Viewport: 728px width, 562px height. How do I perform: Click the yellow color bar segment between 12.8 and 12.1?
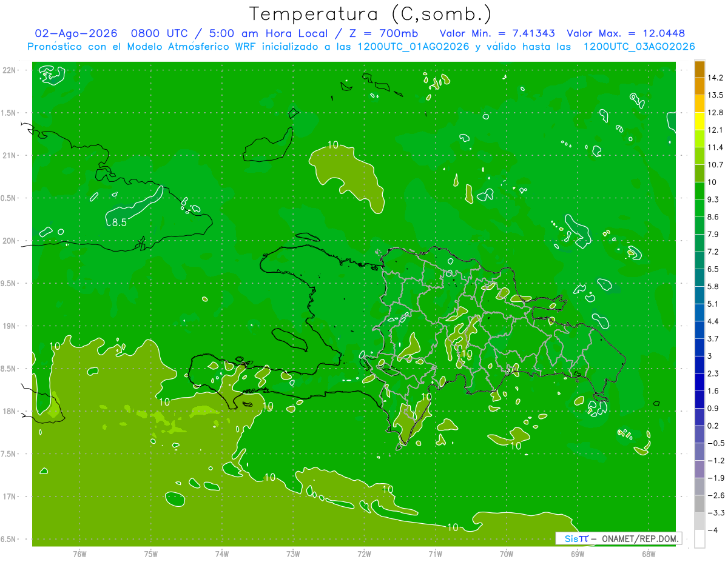pos(699,121)
